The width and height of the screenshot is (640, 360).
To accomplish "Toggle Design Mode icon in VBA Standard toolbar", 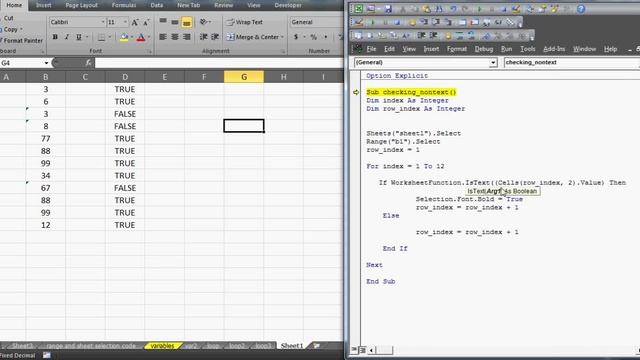I will [x=516, y=9].
